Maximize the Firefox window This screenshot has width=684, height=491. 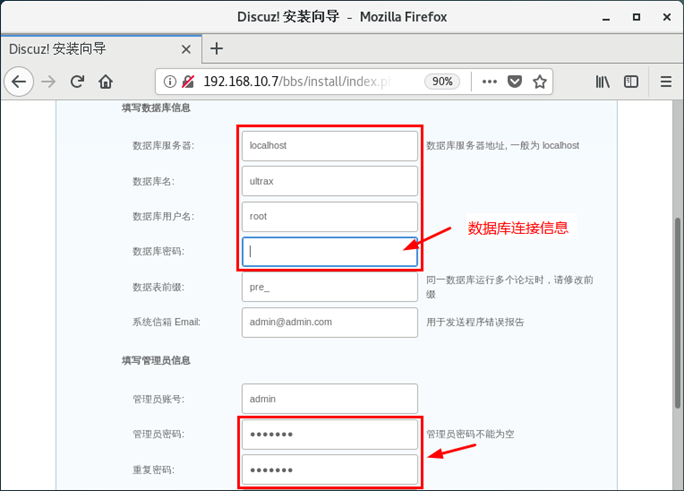click(x=636, y=17)
